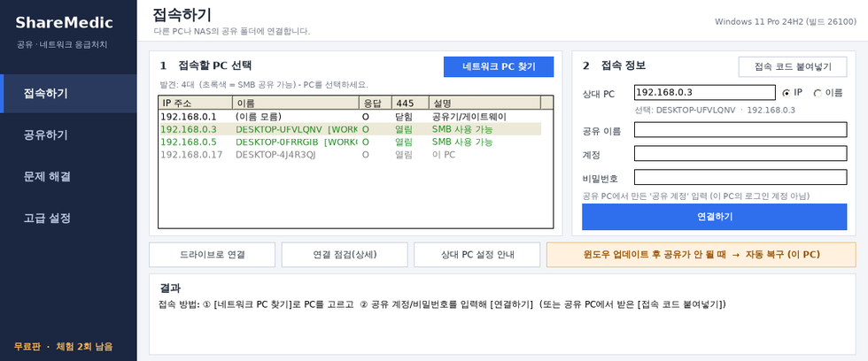The image size is (868, 361).
Task: Select the 192.168.0.1 row
Action: tap(350, 117)
